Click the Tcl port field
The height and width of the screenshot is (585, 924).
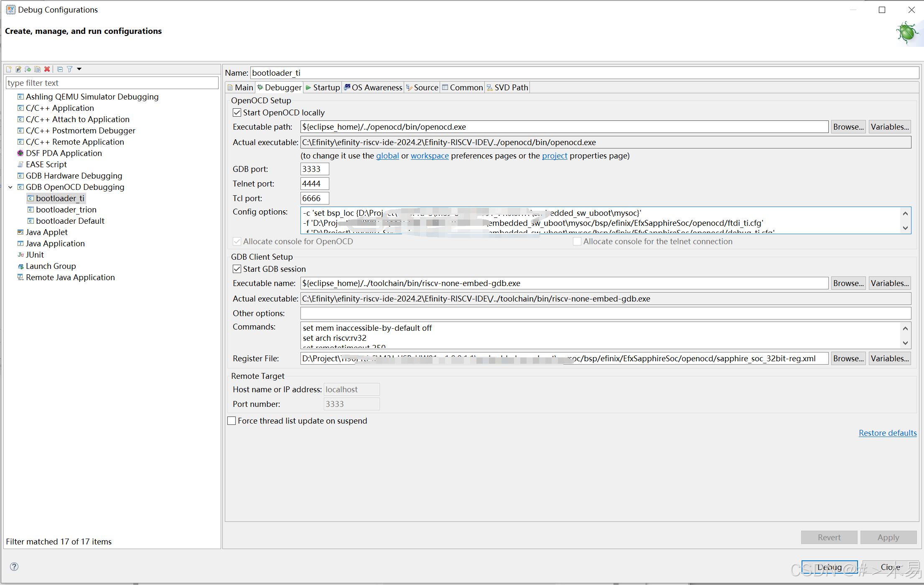(315, 198)
